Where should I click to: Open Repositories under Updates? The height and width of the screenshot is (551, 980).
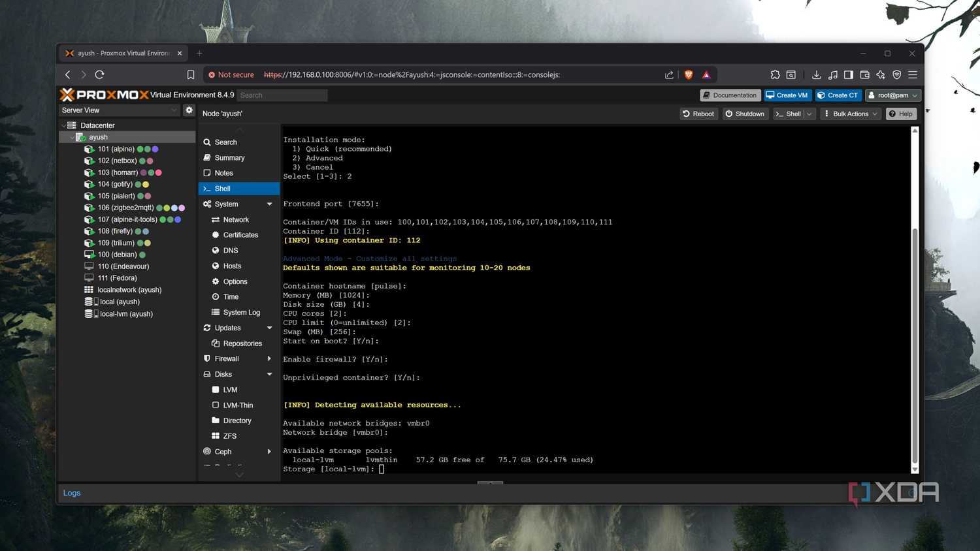tap(239, 343)
